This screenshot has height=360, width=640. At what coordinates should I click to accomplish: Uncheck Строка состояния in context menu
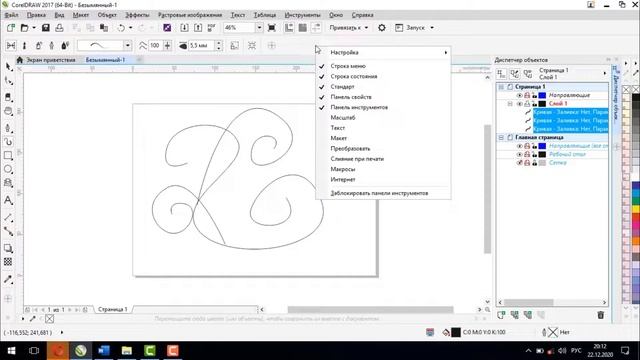[353, 76]
